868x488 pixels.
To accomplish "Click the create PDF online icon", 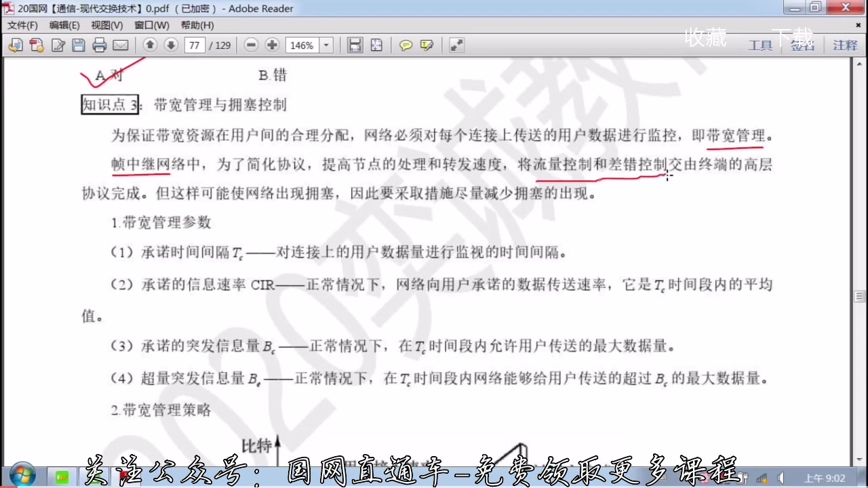I will (37, 45).
